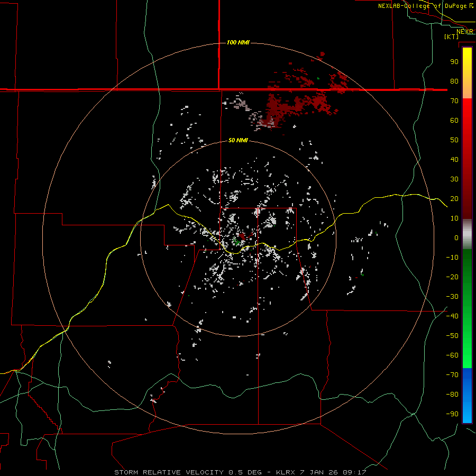
Task: Click the 90 value on velocity scale
Action: (x=454, y=62)
